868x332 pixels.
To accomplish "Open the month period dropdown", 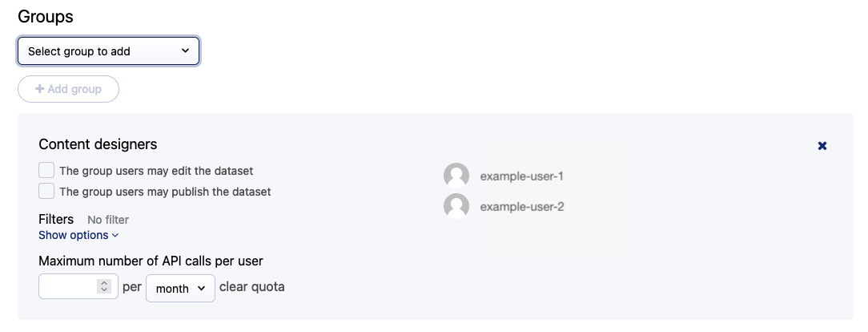I will [180, 288].
